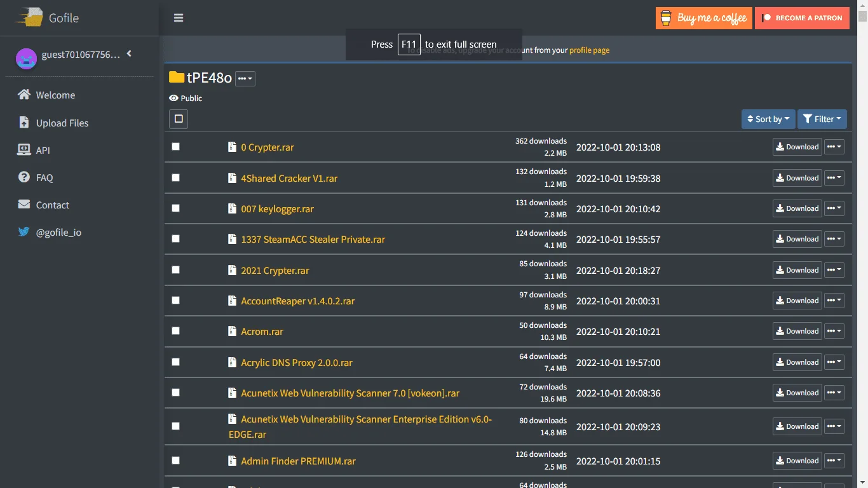868x488 pixels.
Task: Open the FAQ sidebar item
Action: 79,177
